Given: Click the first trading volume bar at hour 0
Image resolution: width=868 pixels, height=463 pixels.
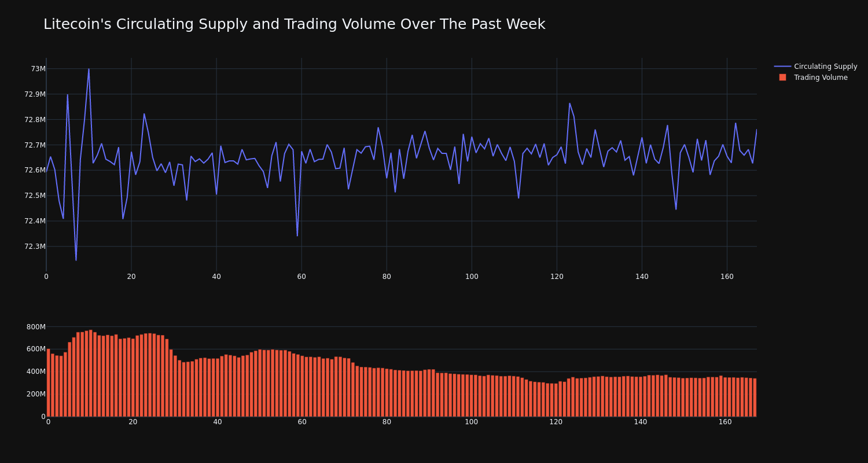Looking at the screenshot, I should coord(48,383).
